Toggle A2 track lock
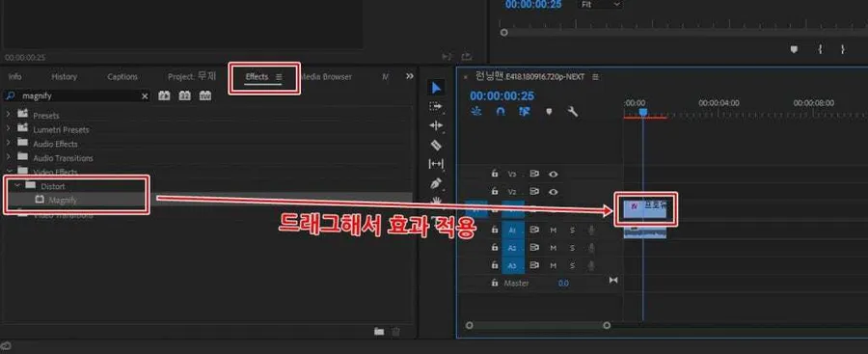The width and height of the screenshot is (868, 354). tap(495, 248)
